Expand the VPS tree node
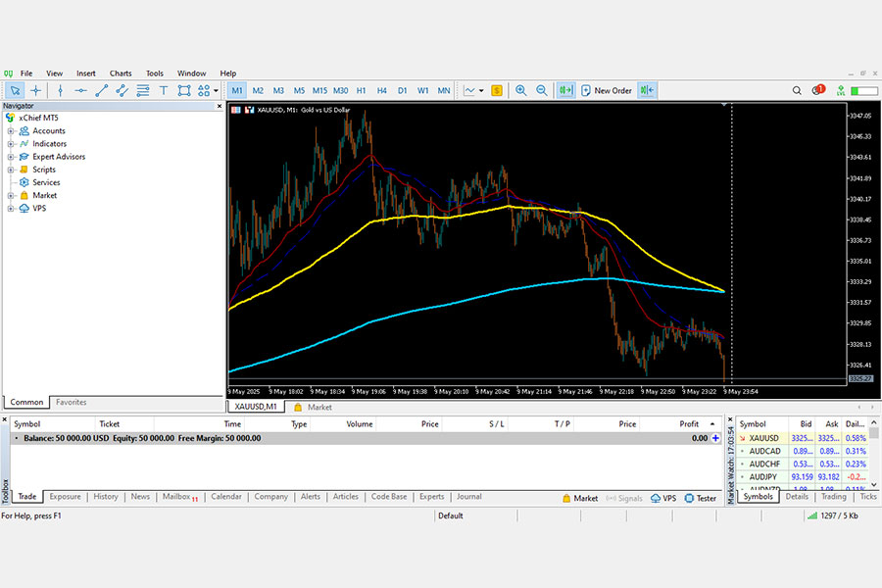Viewport: 882px width, 588px height. [x=10, y=209]
